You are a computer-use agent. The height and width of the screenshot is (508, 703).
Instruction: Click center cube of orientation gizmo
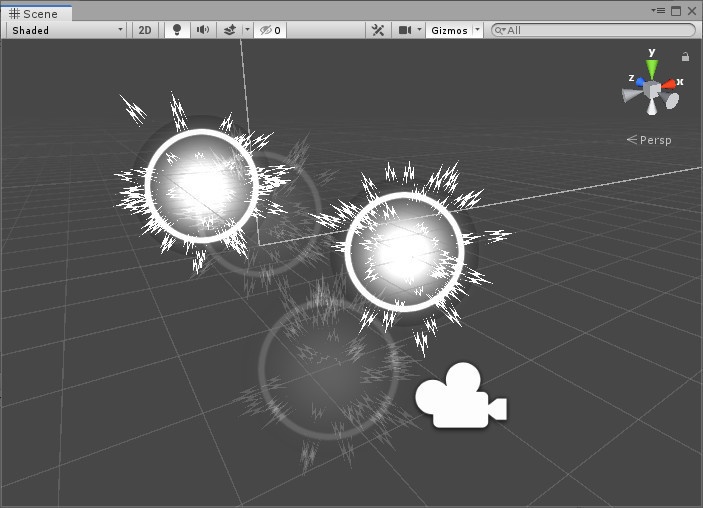651,89
